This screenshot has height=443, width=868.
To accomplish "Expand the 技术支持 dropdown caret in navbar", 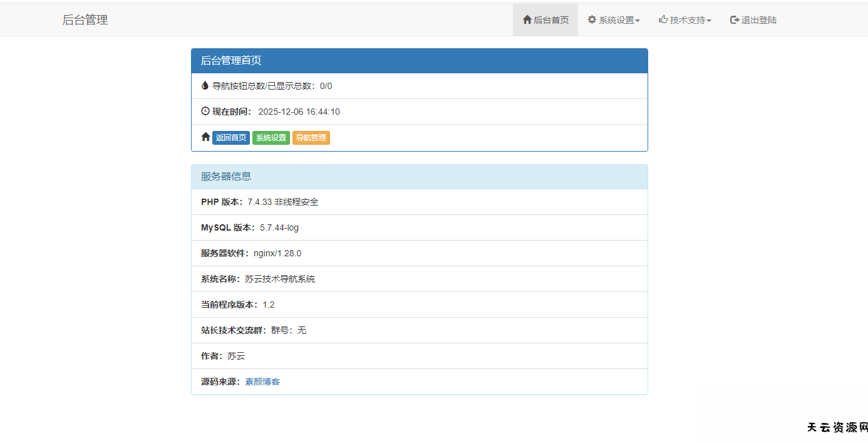I will (x=709, y=21).
